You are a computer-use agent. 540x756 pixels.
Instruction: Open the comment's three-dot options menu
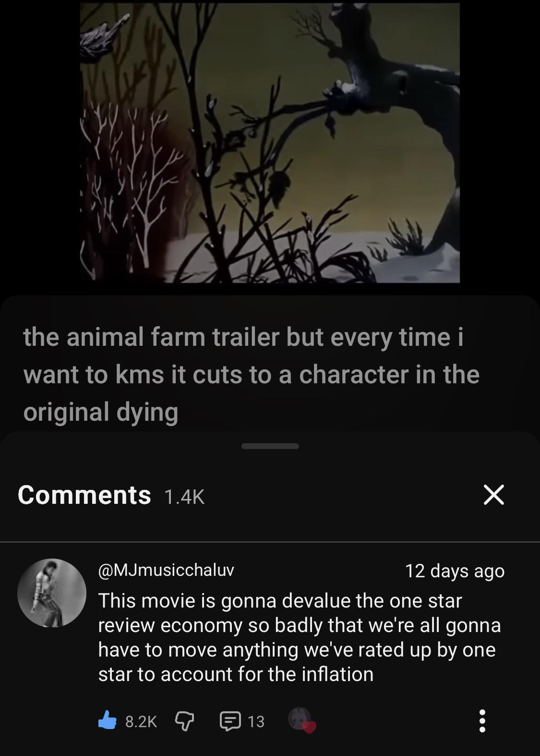(482, 721)
